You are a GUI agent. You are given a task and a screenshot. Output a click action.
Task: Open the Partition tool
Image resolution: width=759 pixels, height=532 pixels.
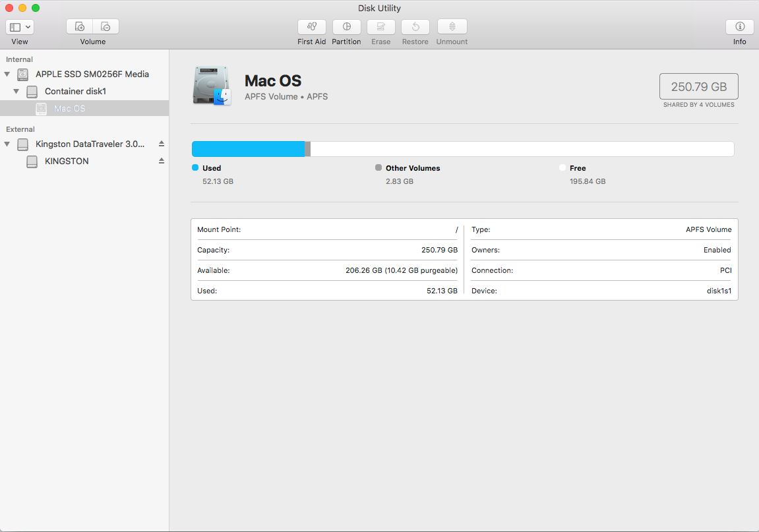pyautogui.click(x=347, y=26)
